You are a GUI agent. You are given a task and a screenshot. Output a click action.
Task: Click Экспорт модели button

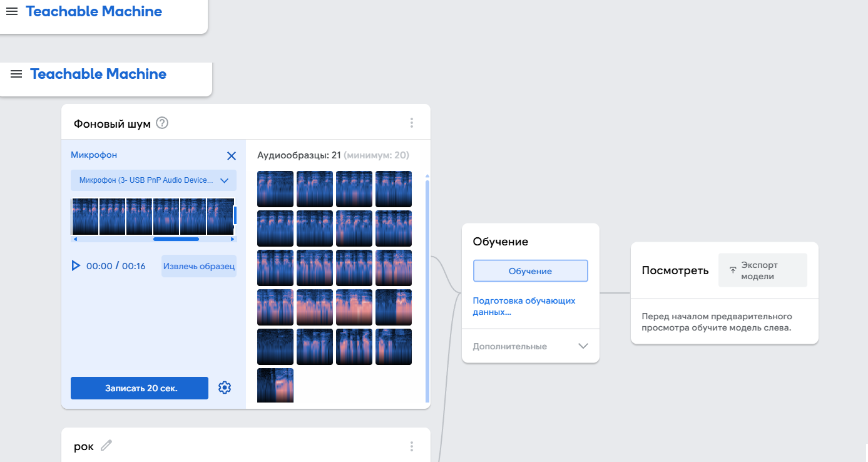click(762, 270)
